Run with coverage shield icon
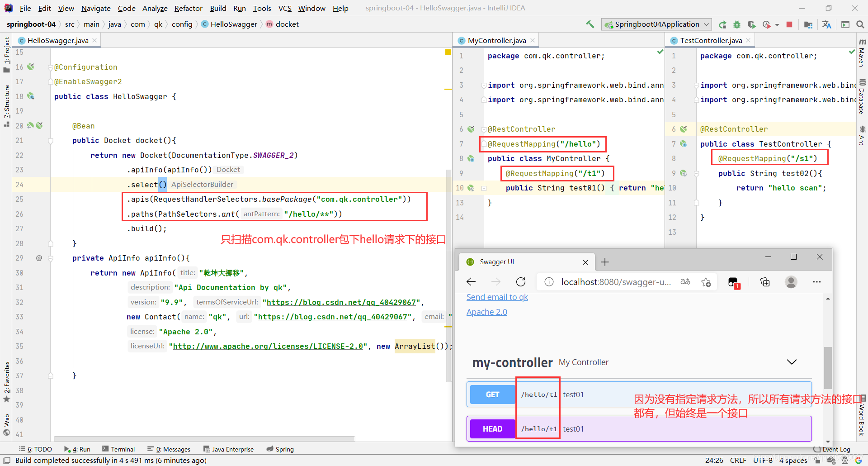The height and width of the screenshot is (466, 868). [x=751, y=24]
